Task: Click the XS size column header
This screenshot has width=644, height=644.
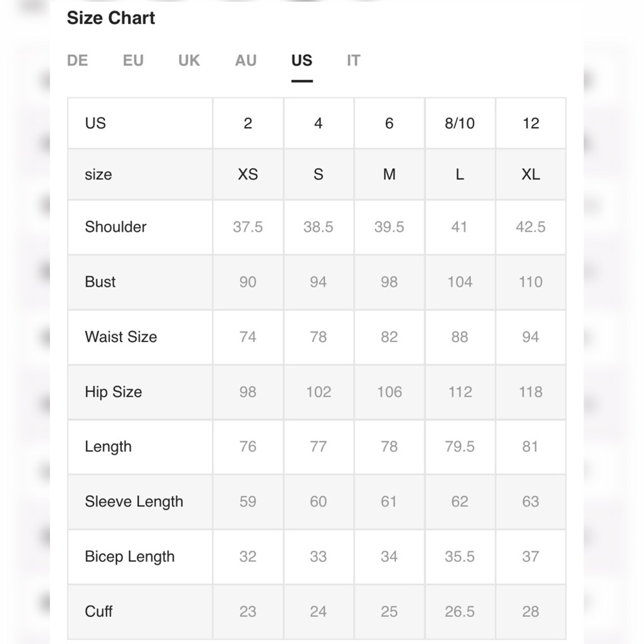Action: 248,175
